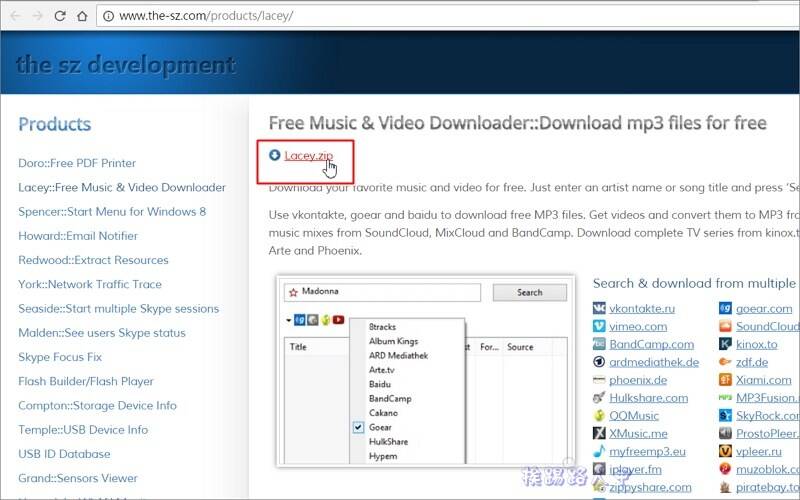The height and width of the screenshot is (500, 800).
Task: Open Hulkshare.com link
Action: click(x=648, y=398)
